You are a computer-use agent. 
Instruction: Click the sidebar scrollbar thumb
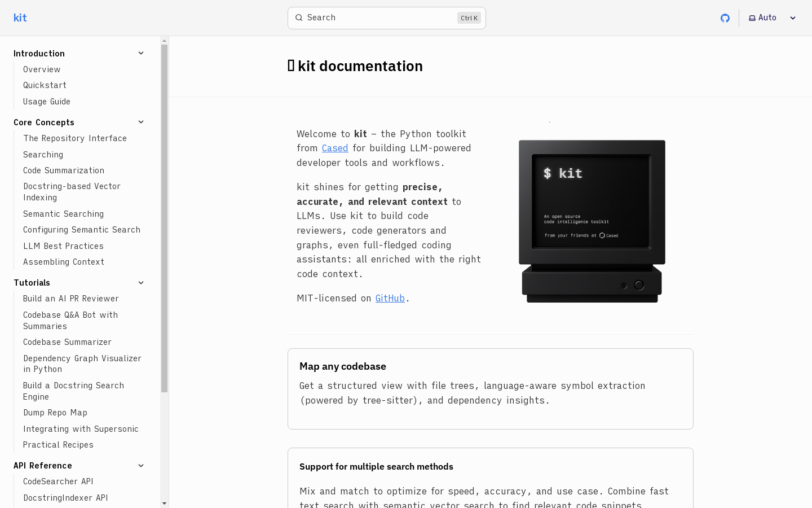pos(165,218)
